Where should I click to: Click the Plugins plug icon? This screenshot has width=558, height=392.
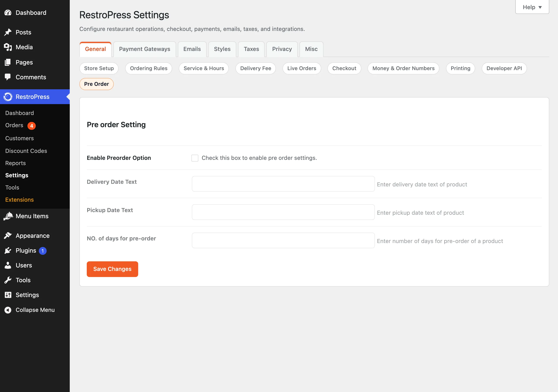pyautogui.click(x=8, y=250)
